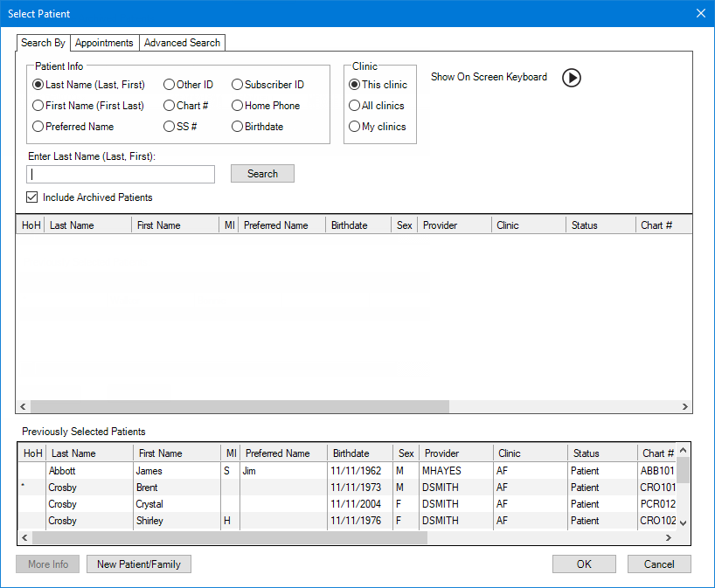Open the Advanced Search tab
715x588 pixels.
pyautogui.click(x=183, y=43)
